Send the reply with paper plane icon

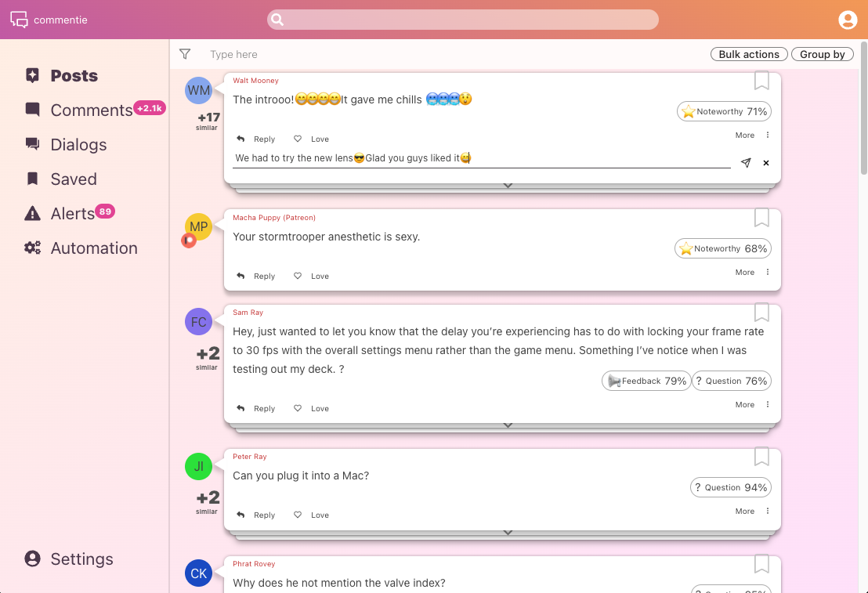pos(746,163)
